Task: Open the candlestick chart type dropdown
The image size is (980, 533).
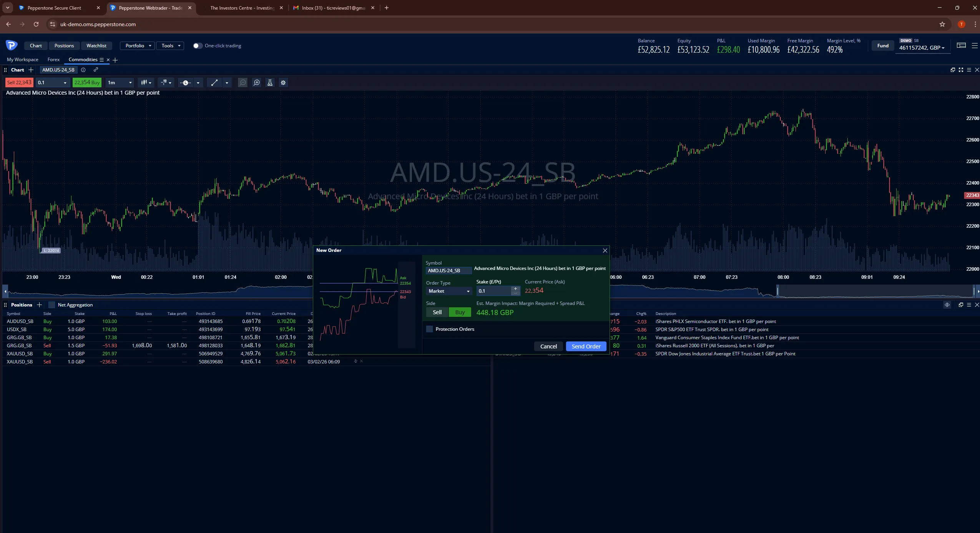Action: click(146, 83)
